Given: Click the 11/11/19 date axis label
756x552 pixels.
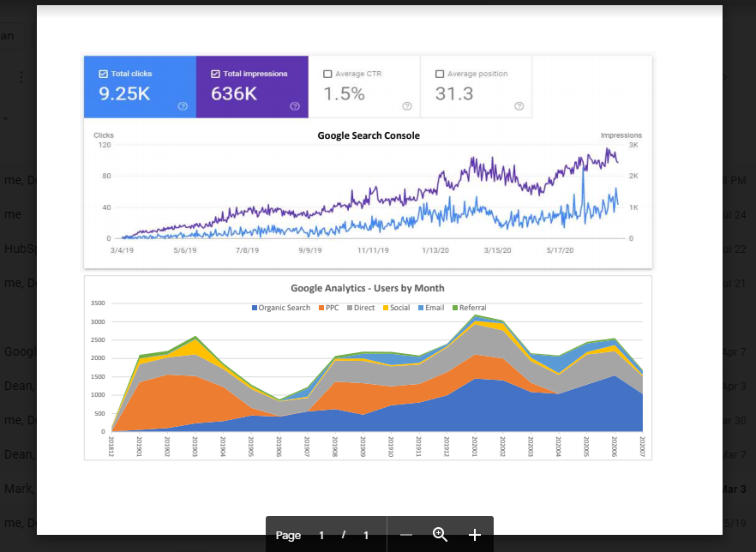Looking at the screenshot, I should click(373, 250).
